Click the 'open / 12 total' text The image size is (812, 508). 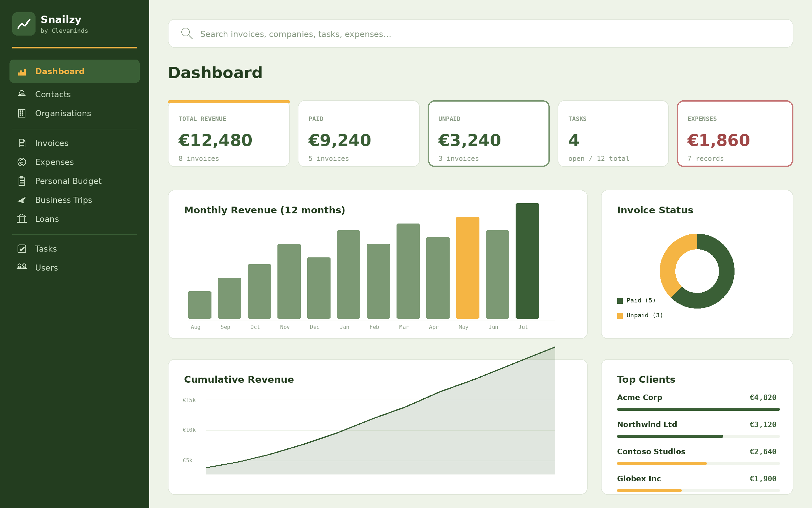(x=599, y=158)
